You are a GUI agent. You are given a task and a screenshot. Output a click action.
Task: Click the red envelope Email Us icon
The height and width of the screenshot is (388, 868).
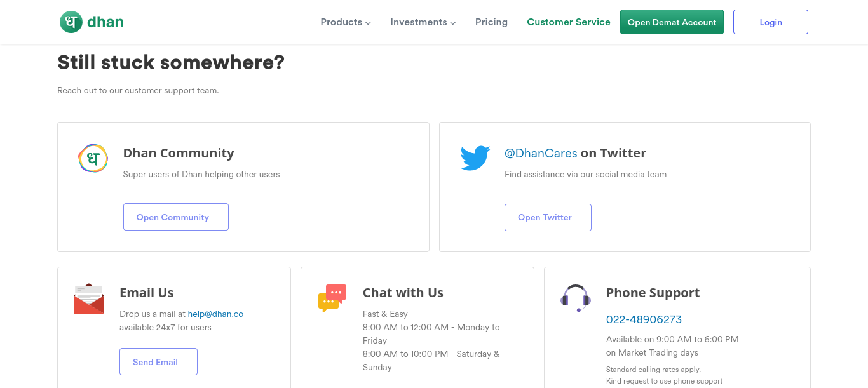click(89, 299)
